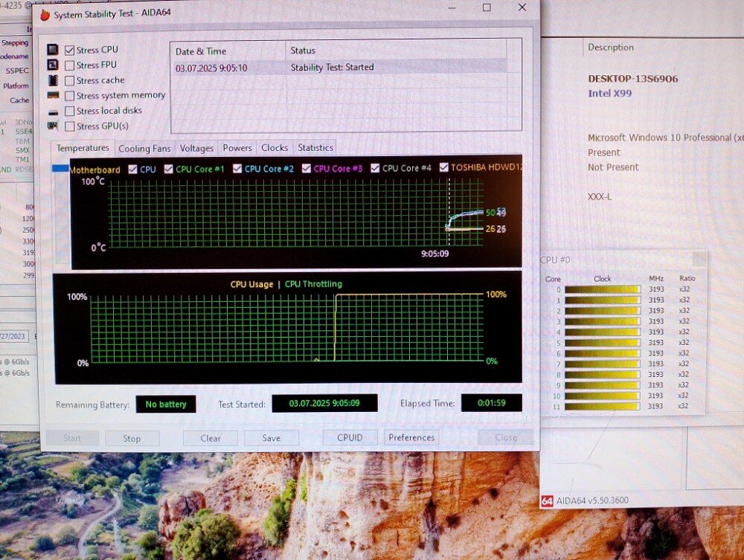This screenshot has width=744, height=560.
Task: Click the Core 5 clock bar in CPU #0 window
Action: point(603,343)
